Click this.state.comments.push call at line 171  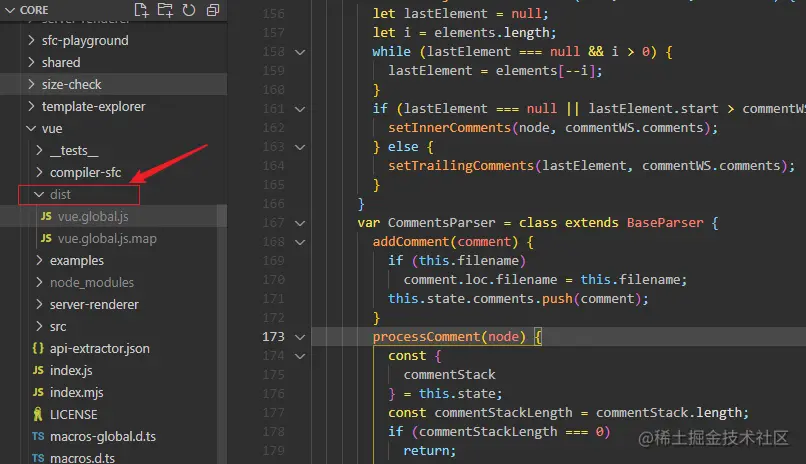point(518,299)
